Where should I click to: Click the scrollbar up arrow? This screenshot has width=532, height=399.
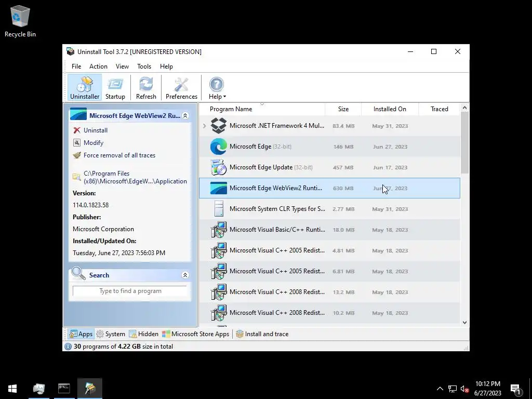[464, 108]
